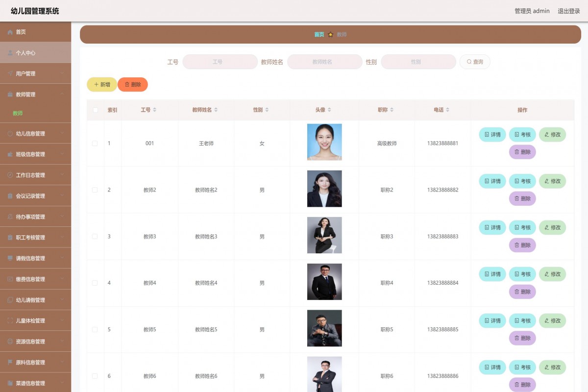The height and width of the screenshot is (392, 588).
Task: Click the avatar photo of 教师姓名4
Action: 324,282
